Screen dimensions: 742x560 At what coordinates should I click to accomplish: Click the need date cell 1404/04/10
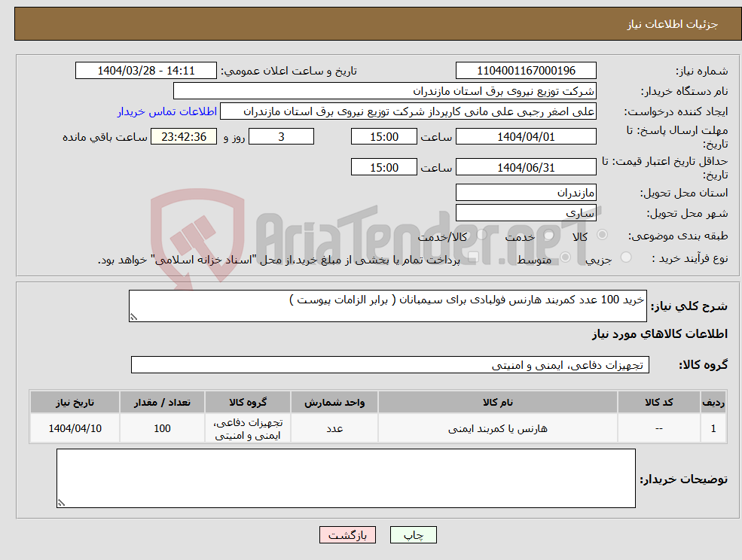click(x=75, y=428)
